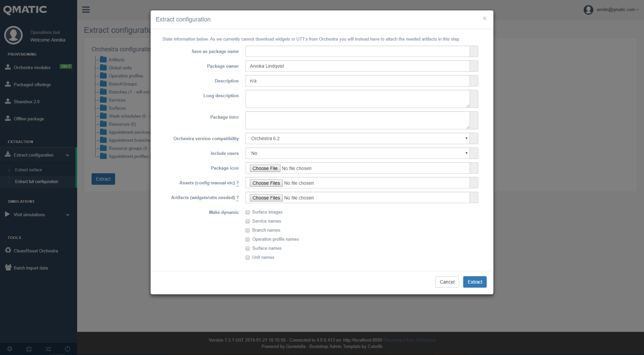Click the Global units folder icon

coord(103,68)
